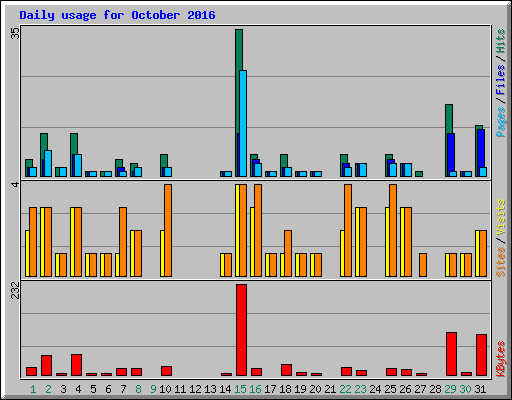
Task: Click the 'Files' legend label
Action: [500, 79]
